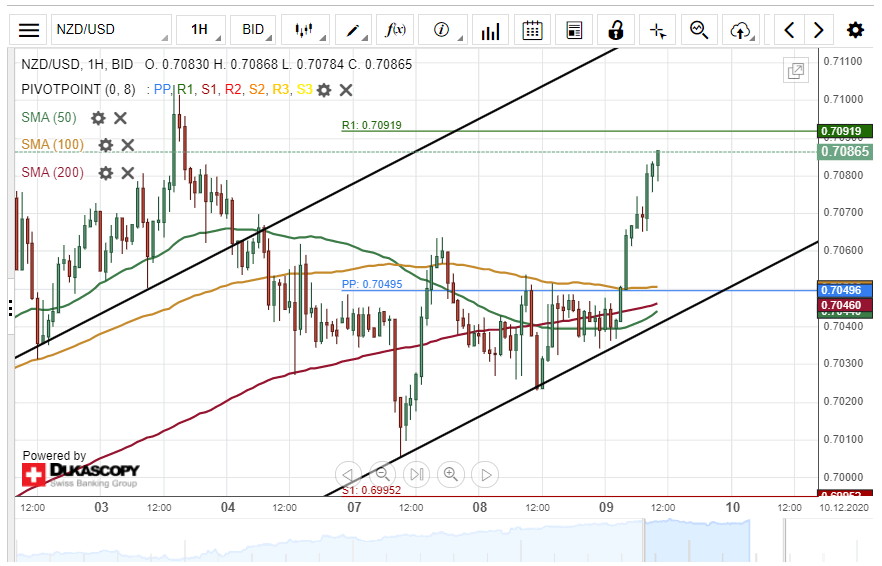The width and height of the screenshot is (882, 566).
Task: Click the 0.70865 current price tag
Action: click(845, 152)
